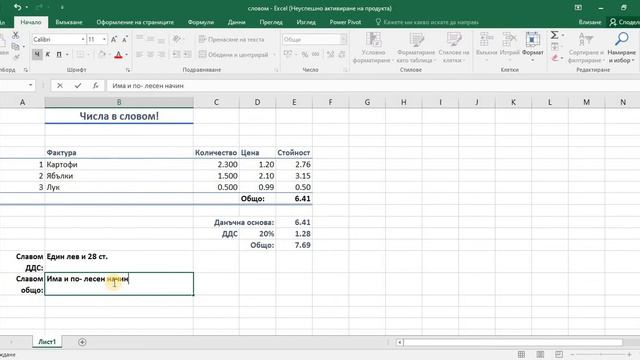Toggle Bold (Ч) formatting
This screenshot has width=640, height=360.
tap(37, 54)
